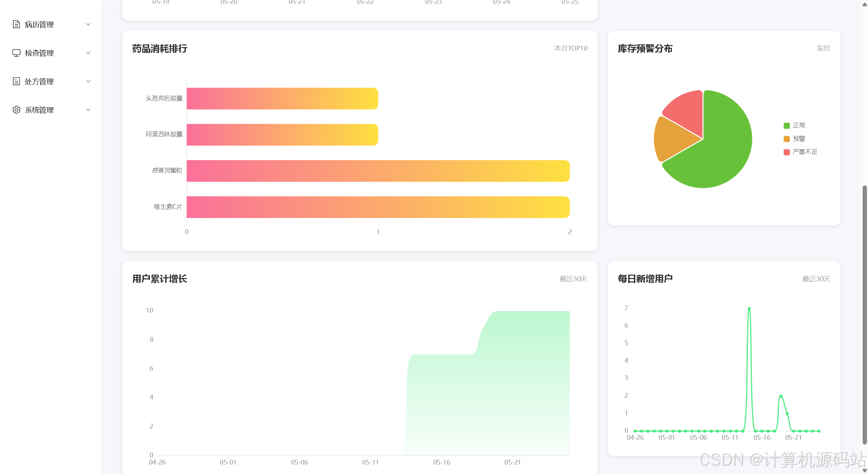This screenshot has height=474, width=868.
Task: Expand the 处方管理 chevron
Action: pyautogui.click(x=88, y=81)
